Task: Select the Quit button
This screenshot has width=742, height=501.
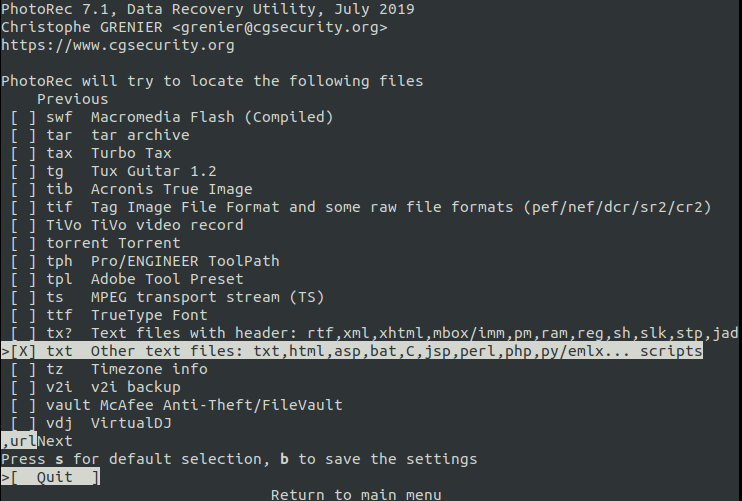Action: (x=55, y=477)
